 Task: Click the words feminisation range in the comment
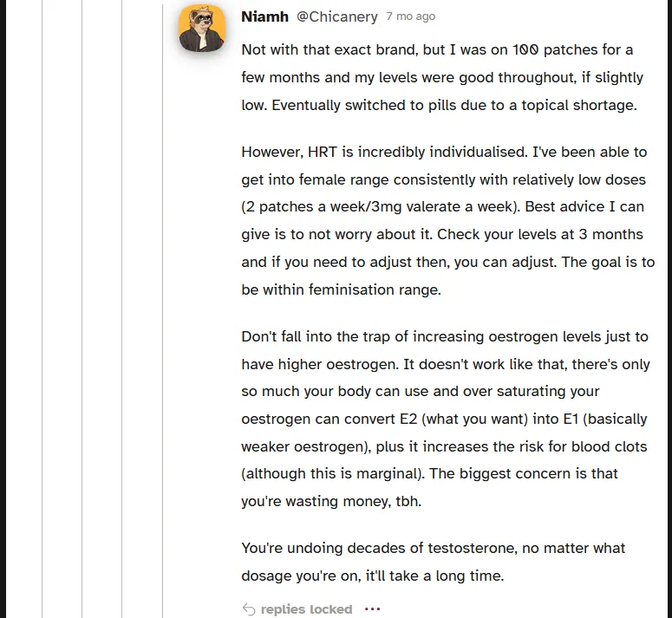(x=375, y=290)
